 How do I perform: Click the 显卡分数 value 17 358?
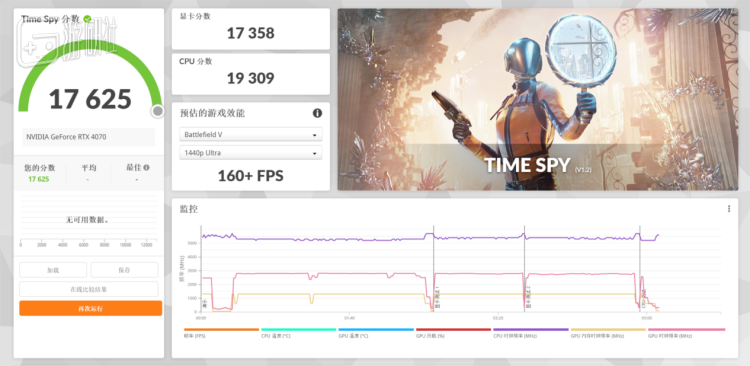click(x=251, y=33)
